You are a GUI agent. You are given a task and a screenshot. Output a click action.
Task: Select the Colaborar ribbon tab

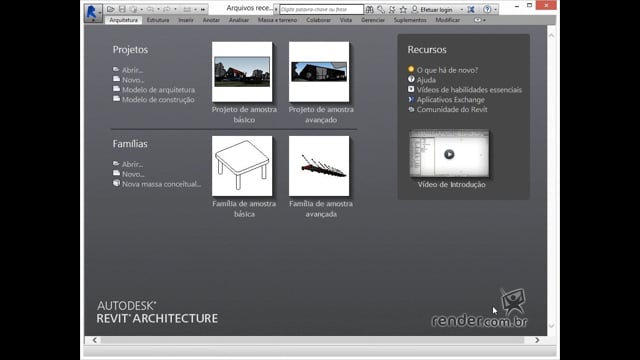pos(318,20)
